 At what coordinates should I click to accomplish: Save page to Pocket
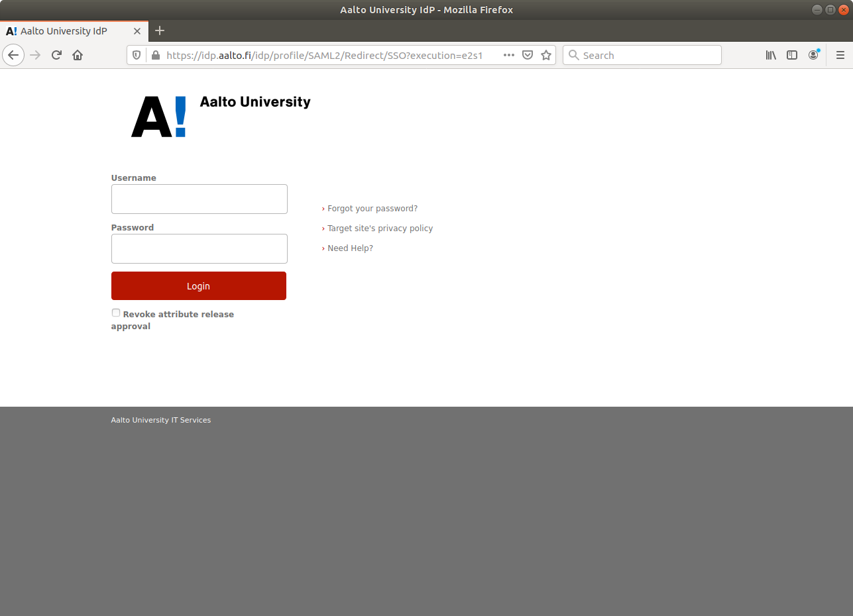tap(528, 56)
